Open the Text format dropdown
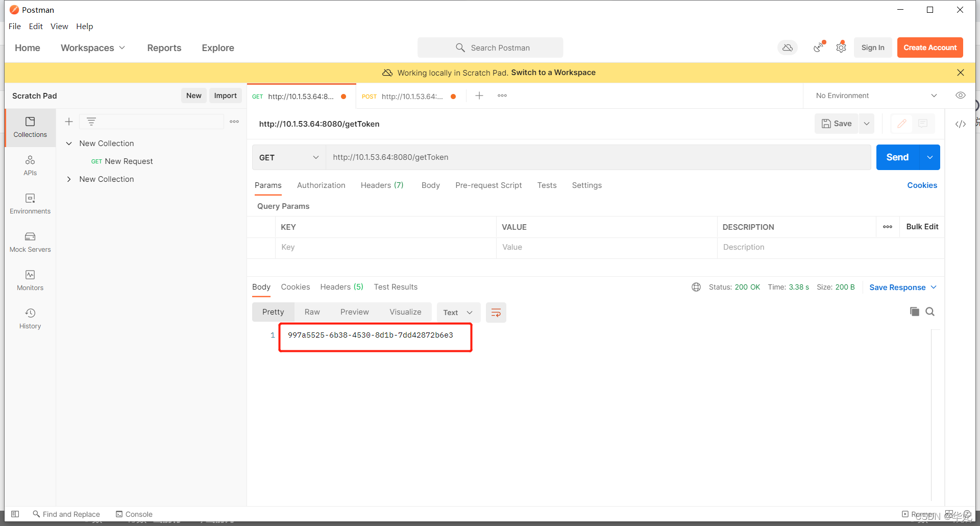 [x=458, y=313]
